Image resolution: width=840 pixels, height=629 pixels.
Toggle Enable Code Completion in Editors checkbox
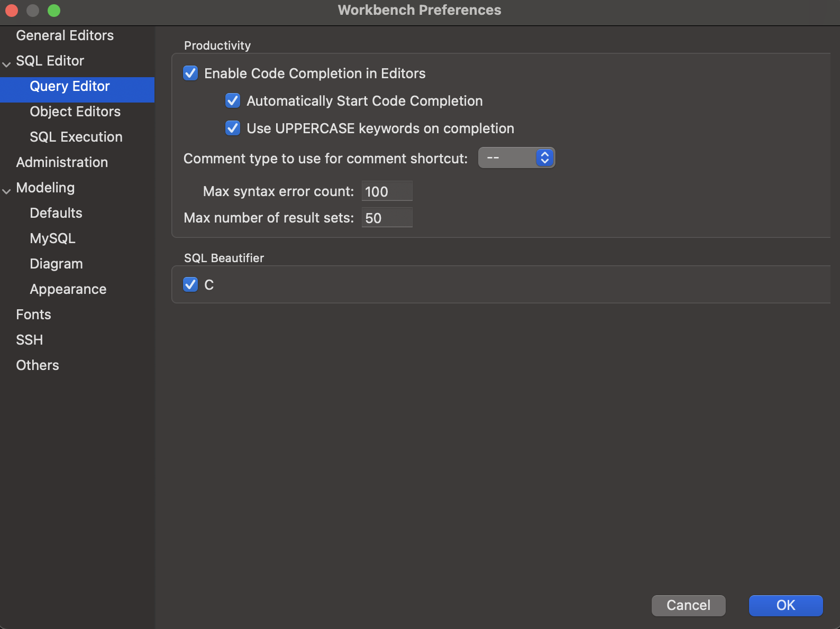[190, 73]
